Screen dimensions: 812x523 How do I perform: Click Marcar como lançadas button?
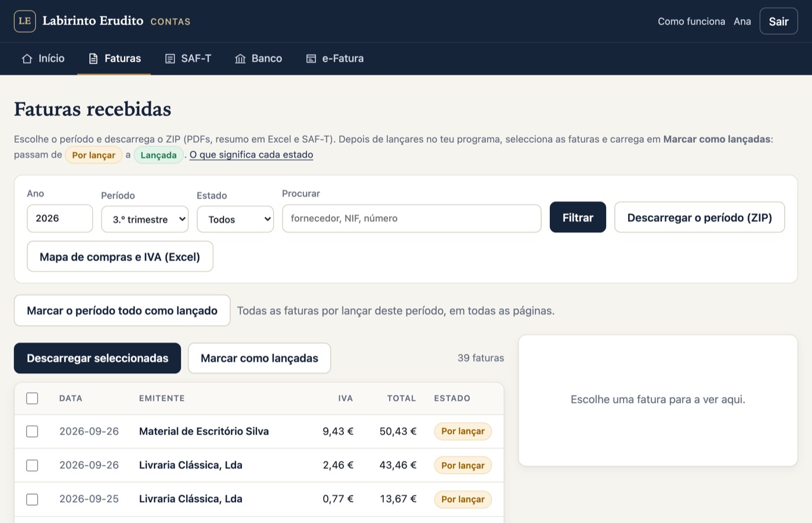point(259,358)
